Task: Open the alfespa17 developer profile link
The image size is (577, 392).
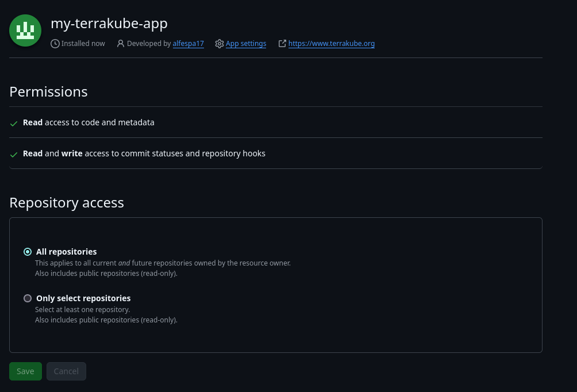Action: tap(189, 44)
